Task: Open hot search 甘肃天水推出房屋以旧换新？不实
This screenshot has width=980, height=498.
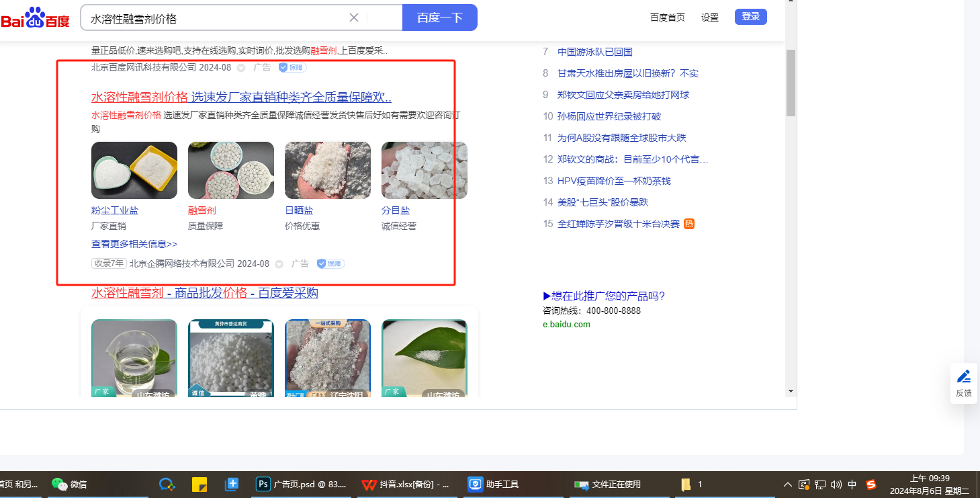Action: tap(628, 73)
